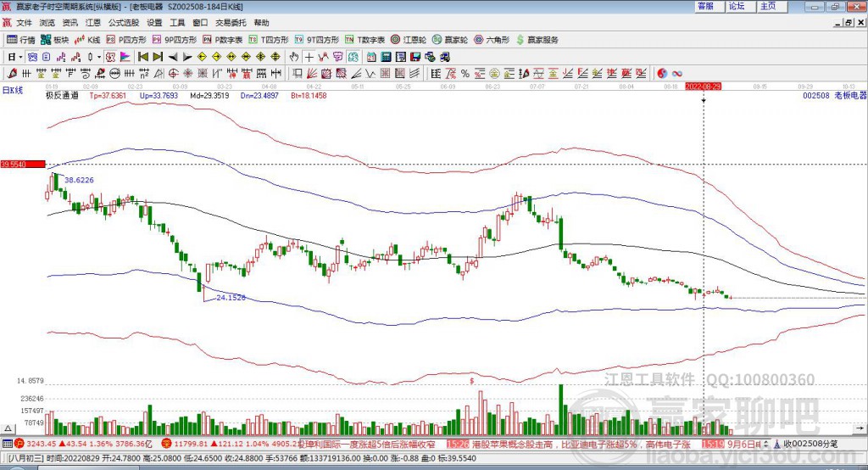868x470 pixels.
Task: Click the 极反通道 indicator name
Action: [x=62, y=95]
